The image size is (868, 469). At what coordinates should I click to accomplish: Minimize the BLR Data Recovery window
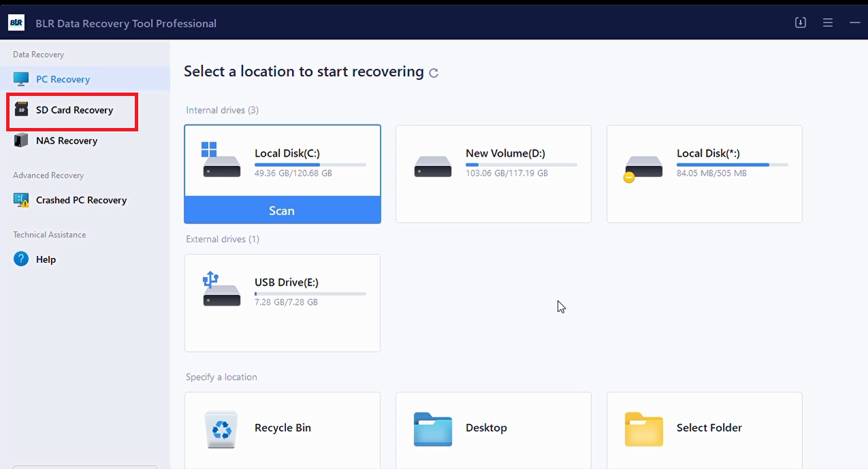855,22
